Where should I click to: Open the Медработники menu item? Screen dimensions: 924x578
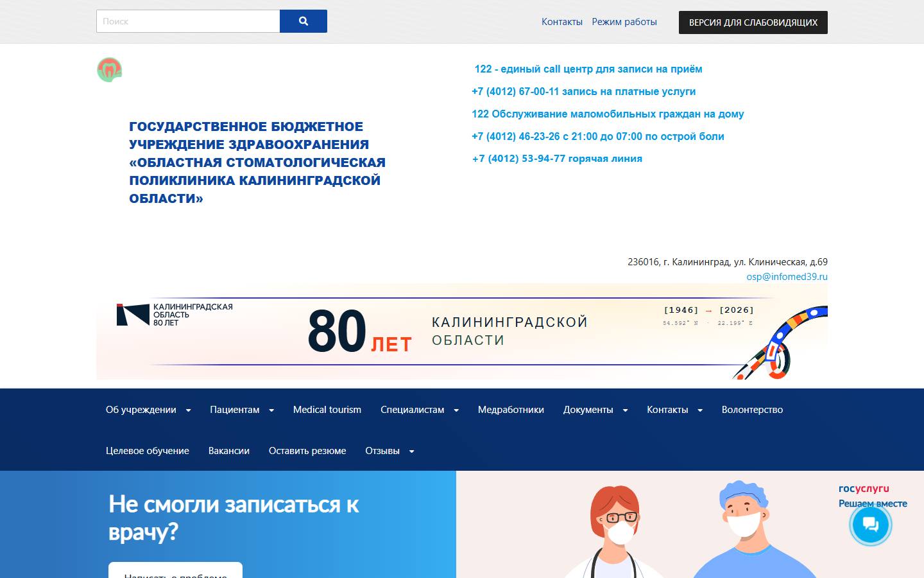click(511, 410)
